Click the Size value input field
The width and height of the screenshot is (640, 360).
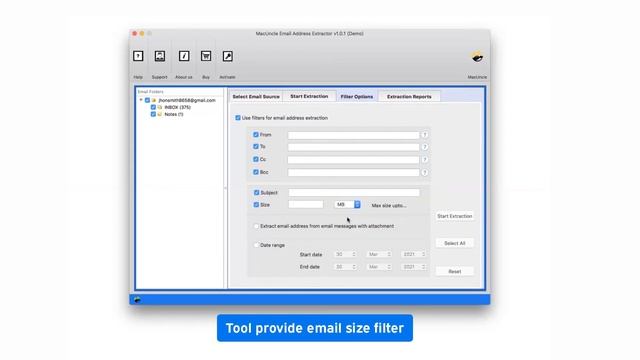(x=306, y=204)
